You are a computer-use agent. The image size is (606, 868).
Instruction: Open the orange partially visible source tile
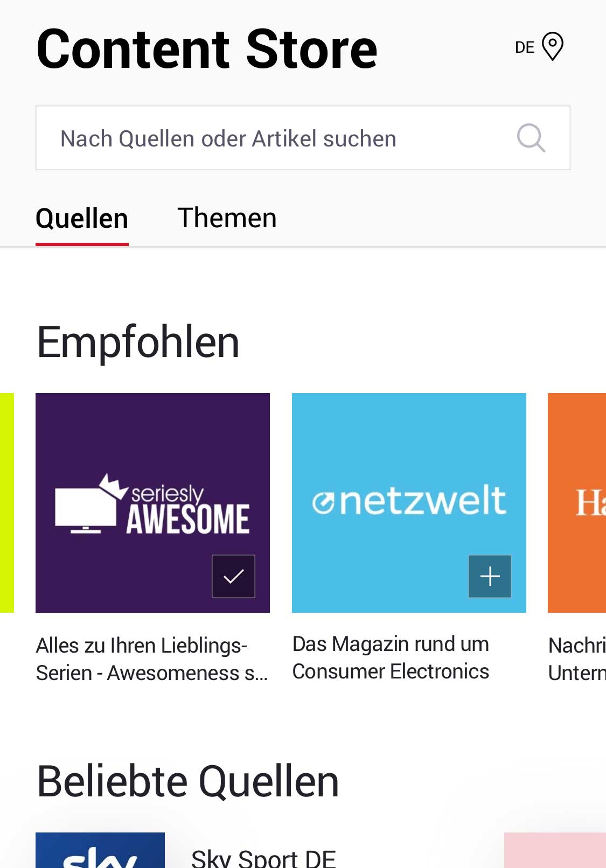(x=577, y=503)
